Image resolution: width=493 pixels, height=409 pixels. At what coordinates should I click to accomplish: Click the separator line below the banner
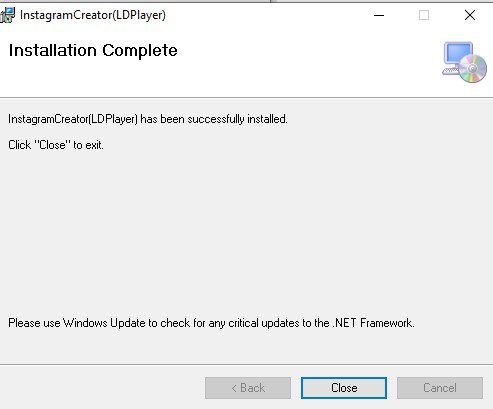click(246, 98)
